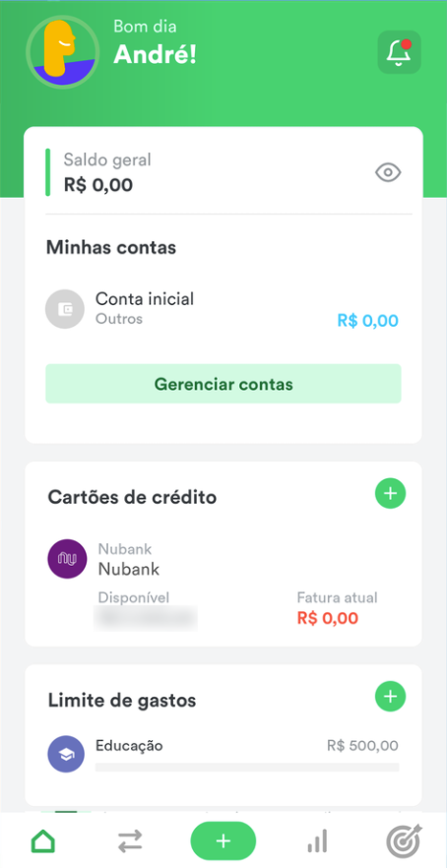Add a new spending limit

tap(391, 696)
